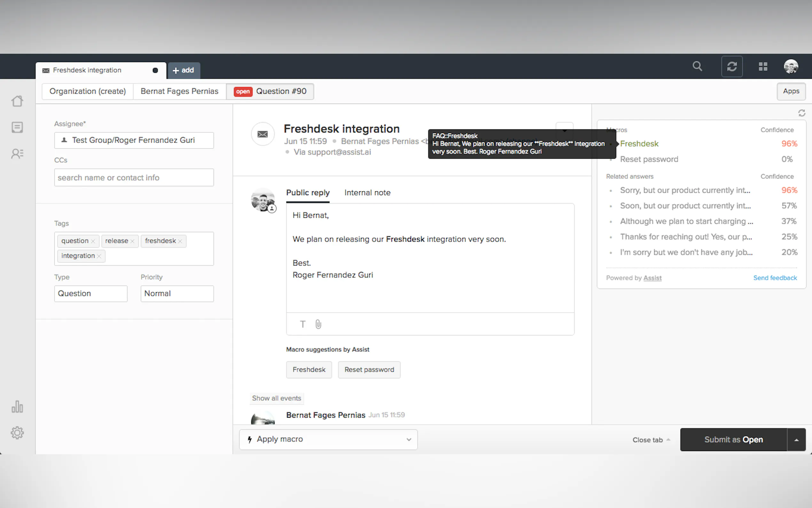Switch to the Internal note tab
The height and width of the screenshot is (508, 812).
point(367,193)
